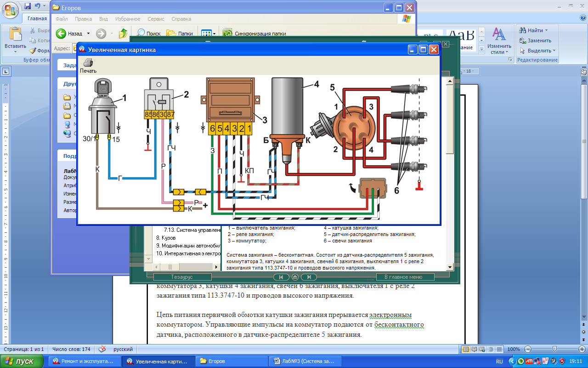Click spelling check icon in Word status bar

pyautogui.click(x=102, y=349)
